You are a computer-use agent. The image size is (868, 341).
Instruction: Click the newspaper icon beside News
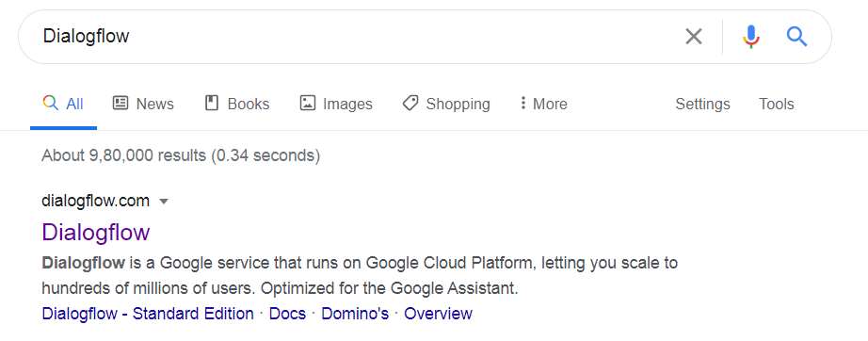(121, 103)
